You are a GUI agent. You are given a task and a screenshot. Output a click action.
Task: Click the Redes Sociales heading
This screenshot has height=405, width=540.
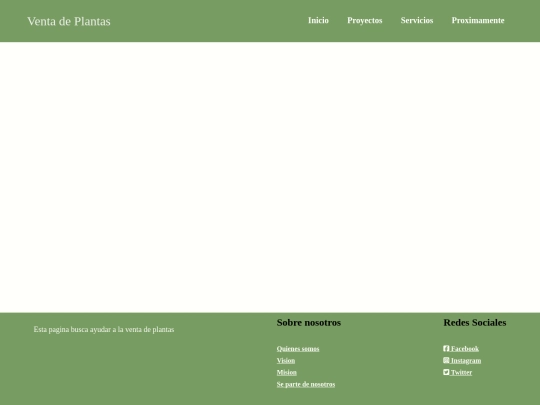tap(475, 323)
